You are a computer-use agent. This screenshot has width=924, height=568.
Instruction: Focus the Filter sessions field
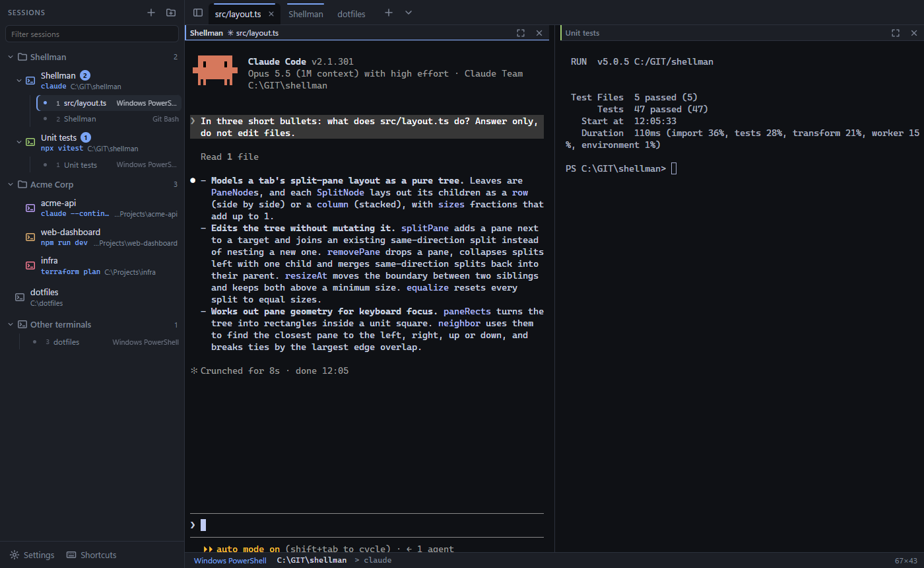click(x=92, y=34)
